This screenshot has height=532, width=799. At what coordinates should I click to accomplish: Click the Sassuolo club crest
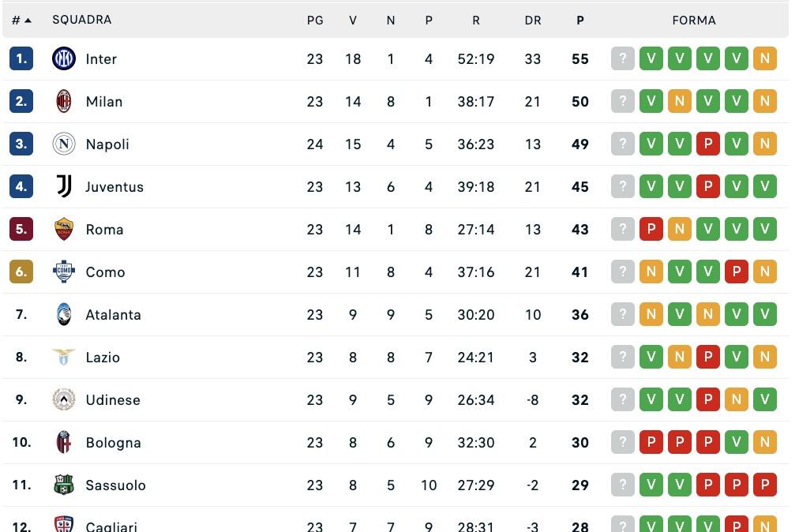coord(63,485)
